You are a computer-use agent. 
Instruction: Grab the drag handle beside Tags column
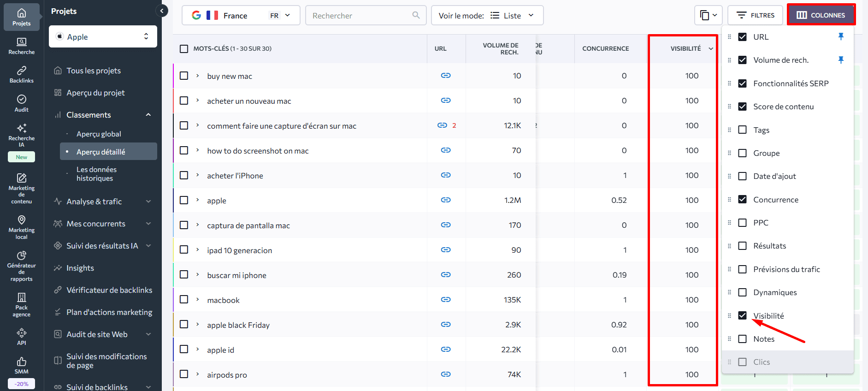point(729,130)
